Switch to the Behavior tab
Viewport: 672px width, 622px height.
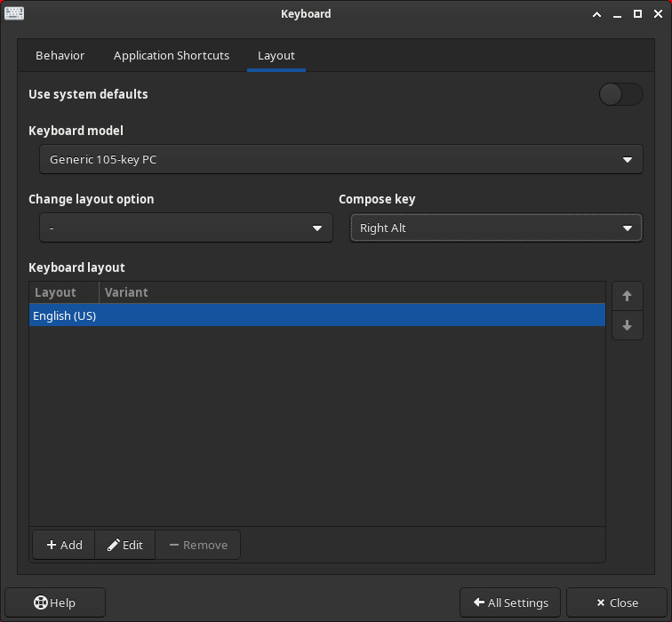60,56
